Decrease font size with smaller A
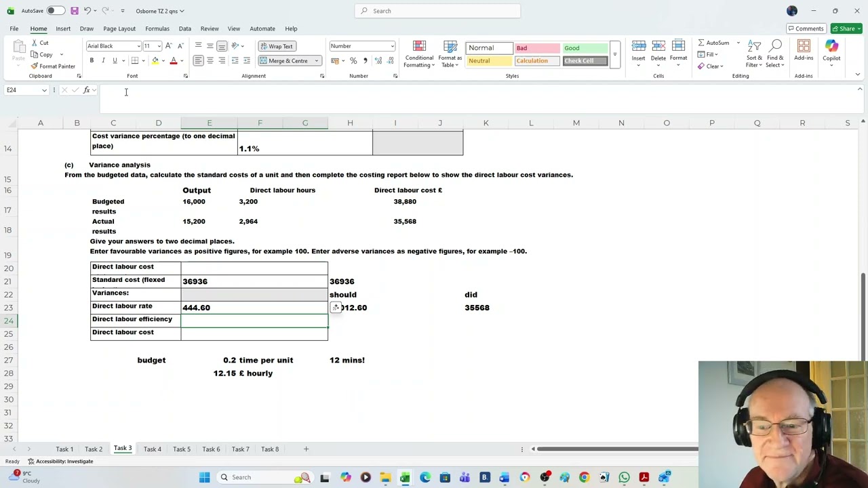868x488 pixels. [x=179, y=46]
